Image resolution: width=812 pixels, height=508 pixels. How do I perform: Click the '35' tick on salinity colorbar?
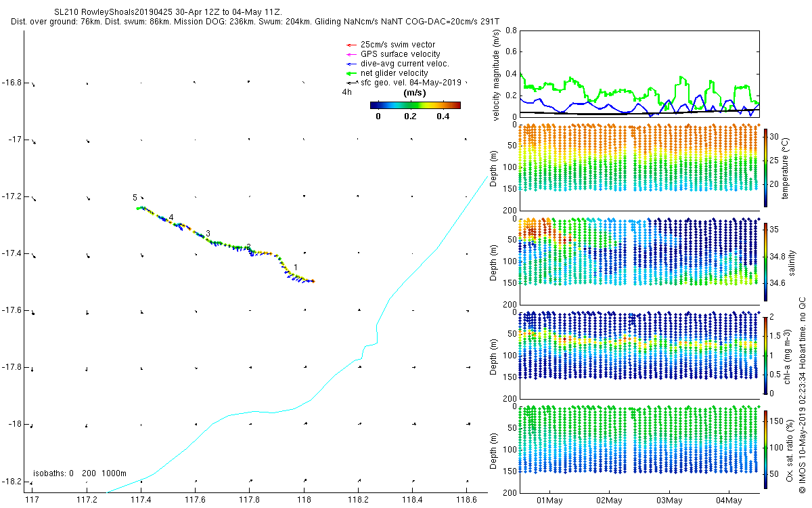pyautogui.click(x=775, y=230)
